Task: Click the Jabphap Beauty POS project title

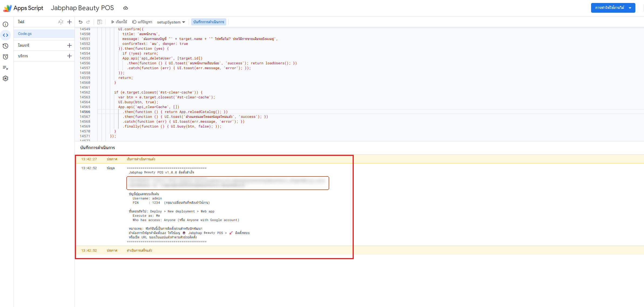Action: tap(82, 8)
